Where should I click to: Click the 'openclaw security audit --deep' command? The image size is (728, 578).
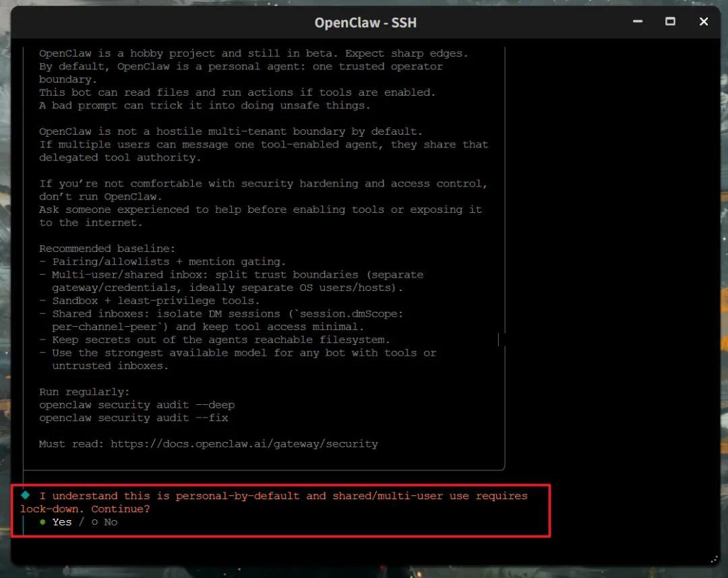click(137, 405)
